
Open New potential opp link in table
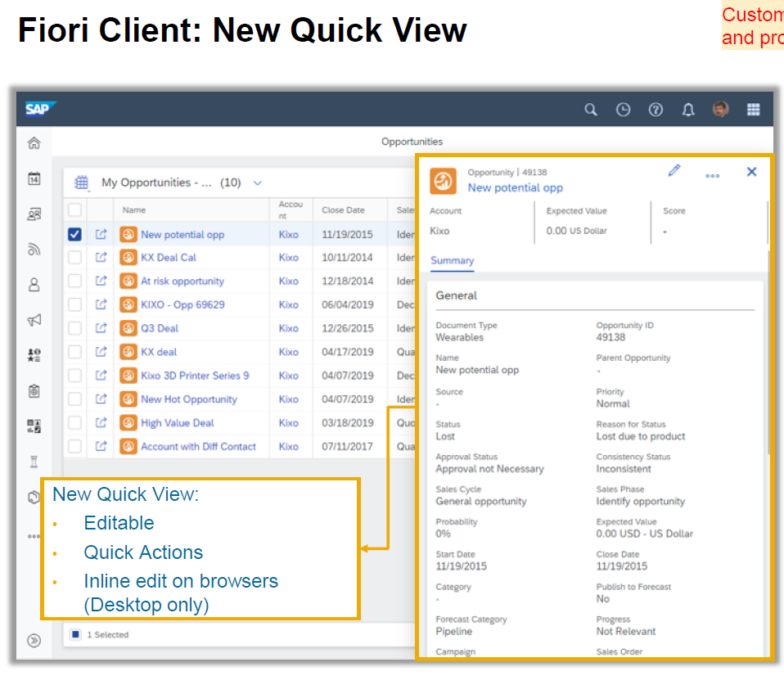(x=182, y=235)
